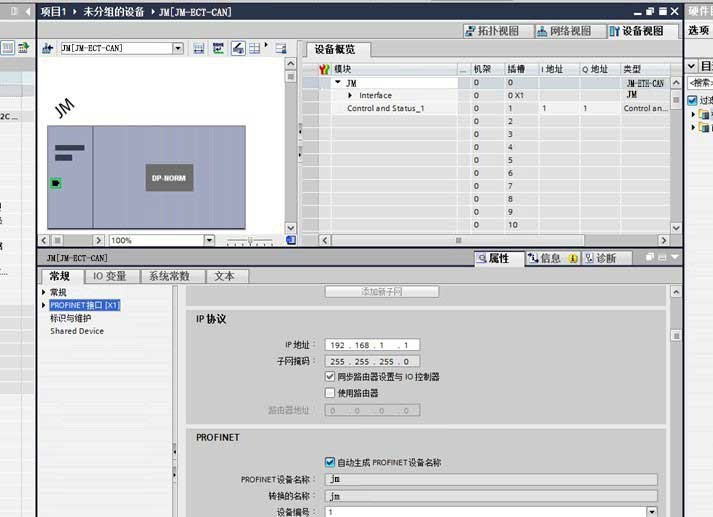
Task: Open the 100% zoom level dropdown
Action: 209,241
